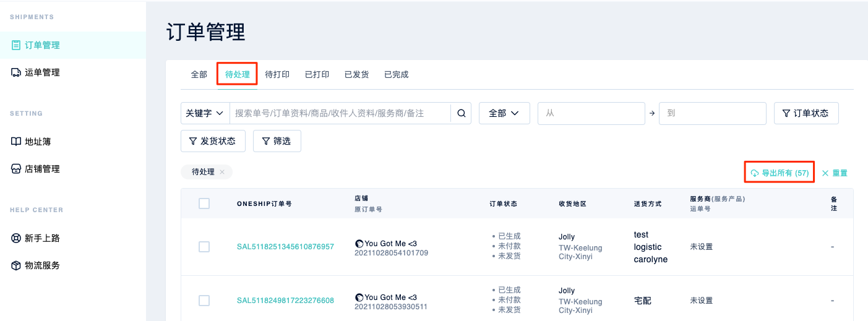Open 新手上路 help guide
868x321 pixels.
41,238
